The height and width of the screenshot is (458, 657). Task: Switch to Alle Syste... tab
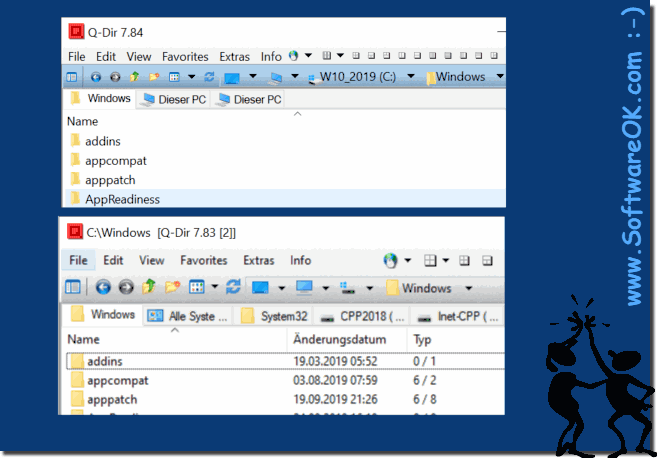(188, 316)
